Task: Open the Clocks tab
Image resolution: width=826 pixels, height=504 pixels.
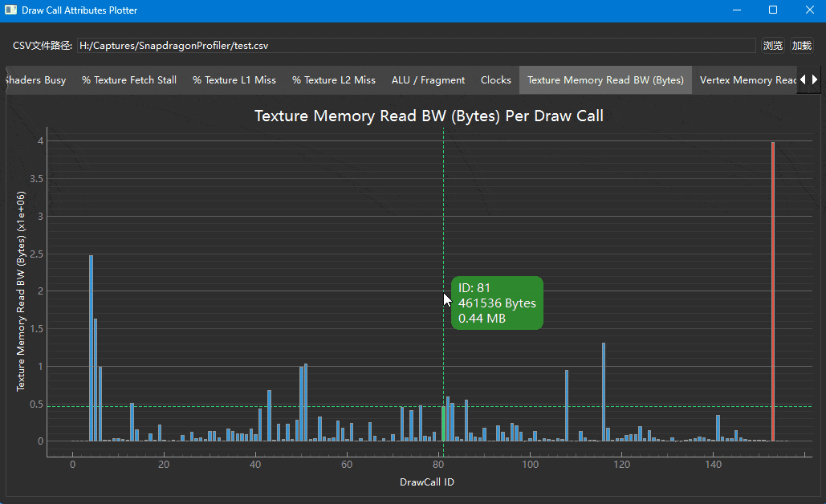Action: point(496,80)
